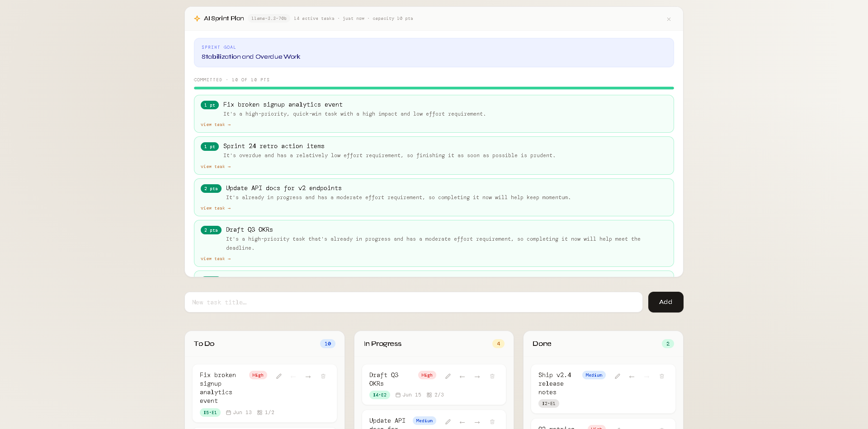
Task: Click the I4·E2 score badge
Action: click(379, 395)
